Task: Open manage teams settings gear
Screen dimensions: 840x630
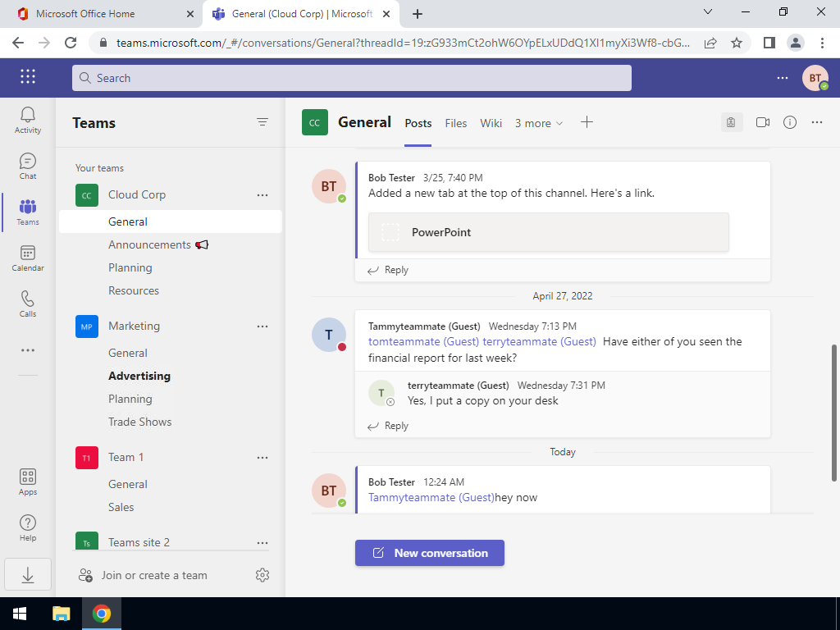Action: click(x=262, y=575)
